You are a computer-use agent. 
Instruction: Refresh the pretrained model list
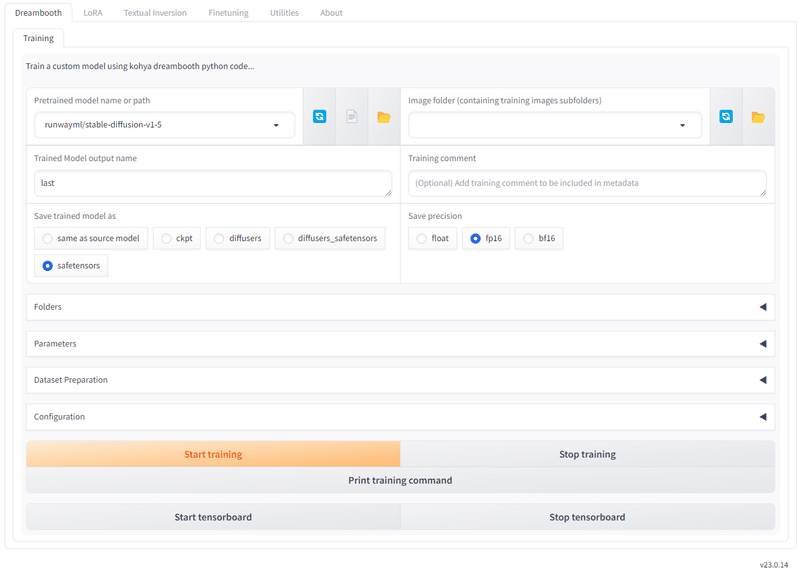(319, 117)
